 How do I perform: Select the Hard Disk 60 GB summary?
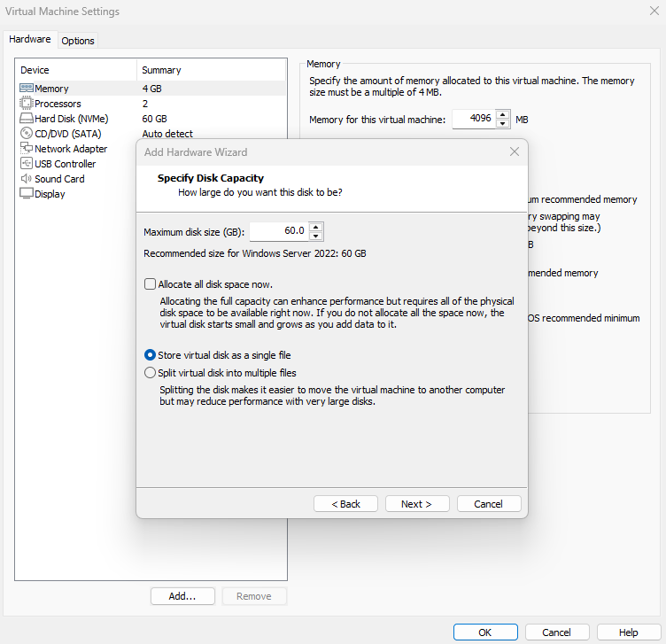155,119
